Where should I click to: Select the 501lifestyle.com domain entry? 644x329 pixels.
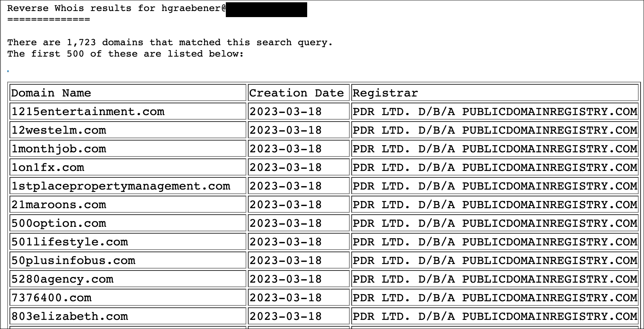70,242
